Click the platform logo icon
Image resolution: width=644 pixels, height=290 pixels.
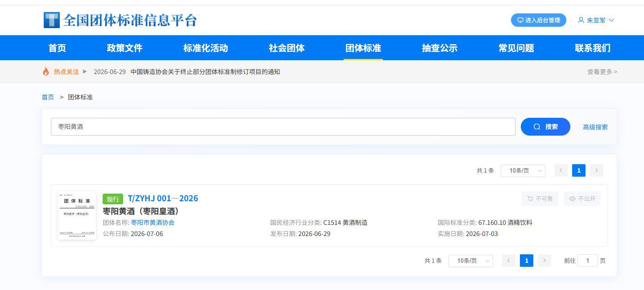coord(52,20)
